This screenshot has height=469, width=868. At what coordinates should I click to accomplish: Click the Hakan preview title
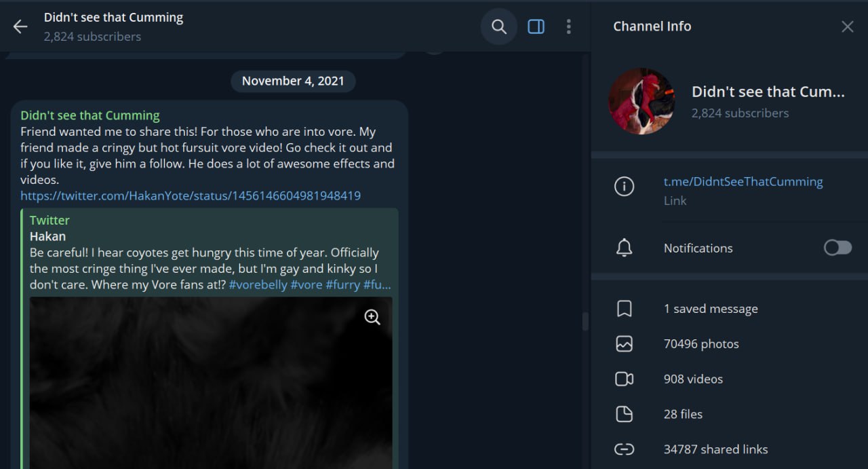pyautogui.click(x=47, y=236)
